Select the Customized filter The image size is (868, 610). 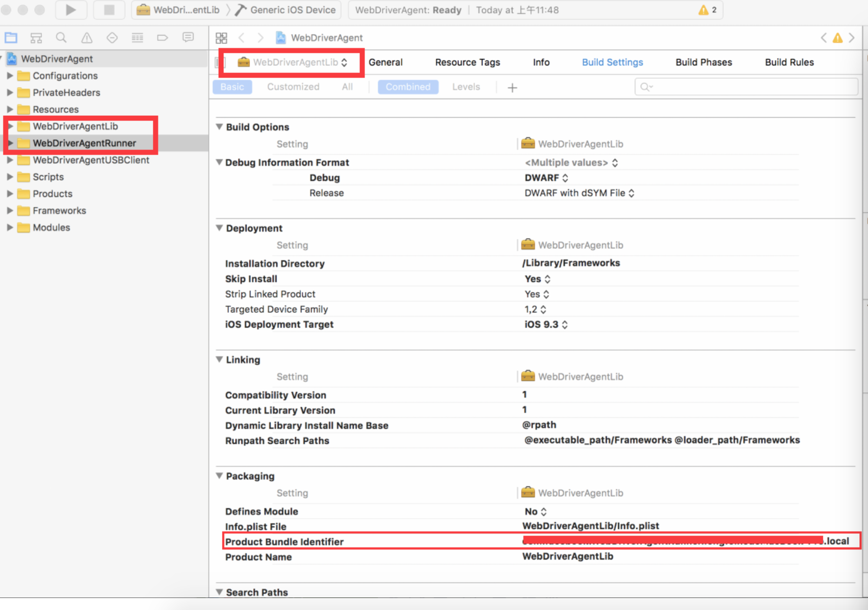pyautogui.click(x=293, y=87)
